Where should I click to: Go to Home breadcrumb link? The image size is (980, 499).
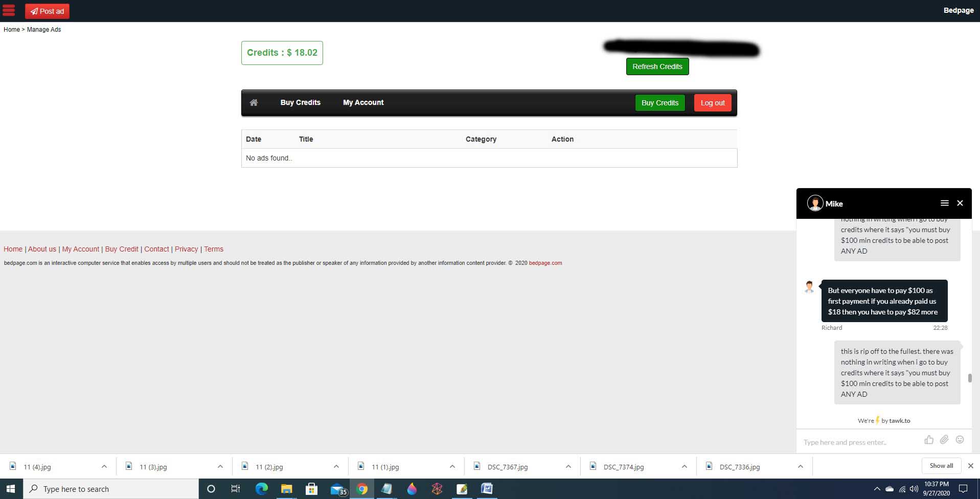[11, 30]
